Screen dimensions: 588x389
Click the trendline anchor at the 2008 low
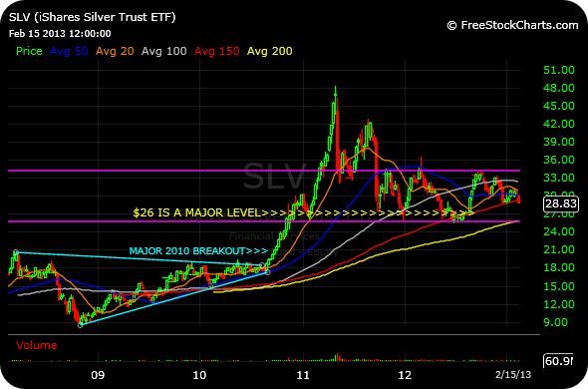point(81,325)
